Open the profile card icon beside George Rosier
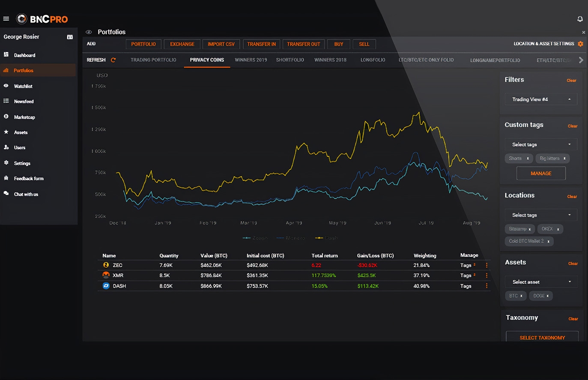The image size is (588, 380). (x=70, y=37)
